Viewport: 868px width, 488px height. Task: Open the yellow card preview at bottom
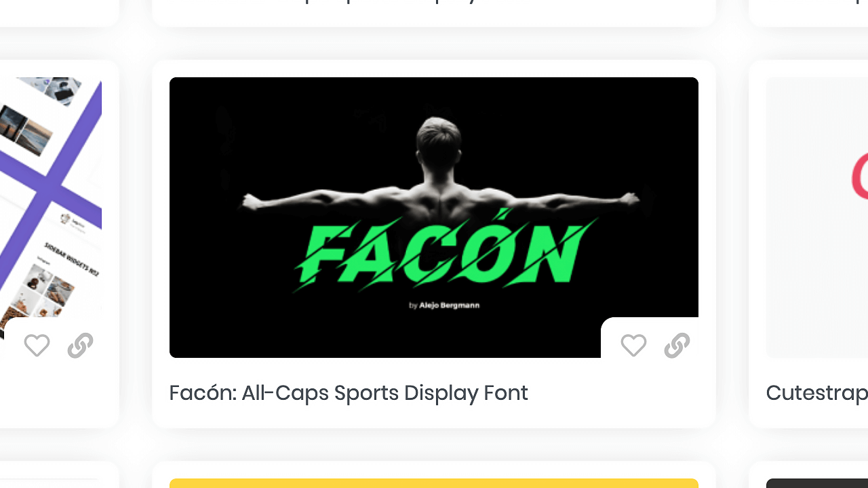click(x=434, y=483)
